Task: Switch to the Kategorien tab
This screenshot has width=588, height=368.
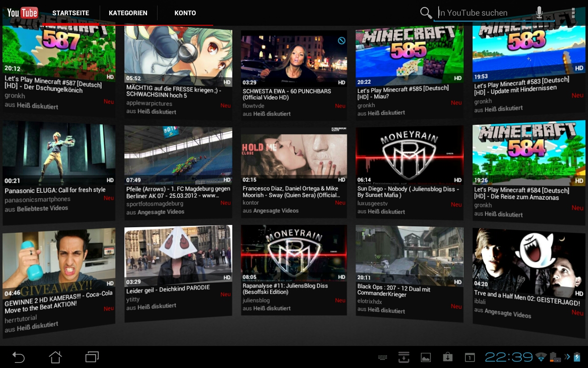Action: tap(128, 13)
